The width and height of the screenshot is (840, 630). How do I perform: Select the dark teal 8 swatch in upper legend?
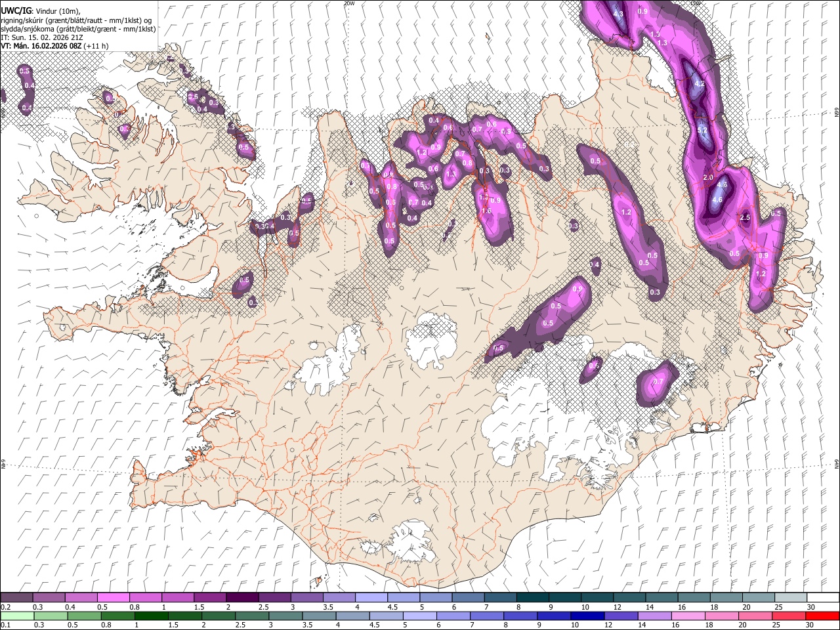[532, 598]
